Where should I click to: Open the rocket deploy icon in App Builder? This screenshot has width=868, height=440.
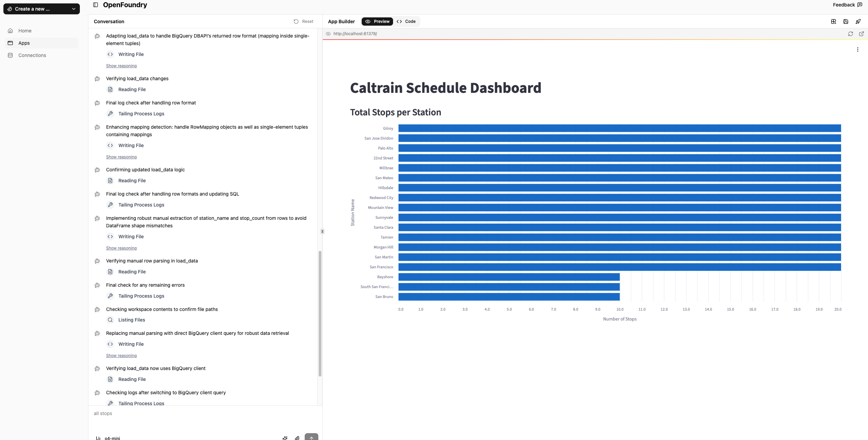pos(858,21)
